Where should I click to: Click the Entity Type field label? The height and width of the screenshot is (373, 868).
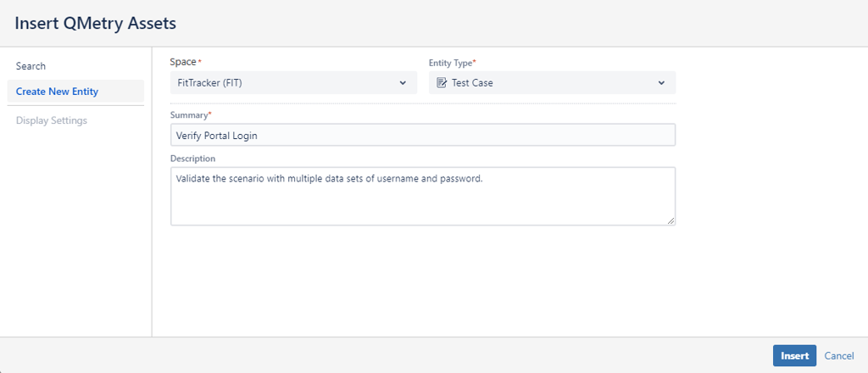pos(450,63)
